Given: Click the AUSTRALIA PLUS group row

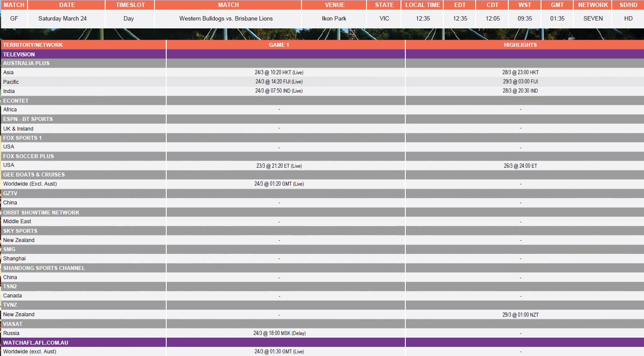Looking at the screenshot, I should [322, 63].
